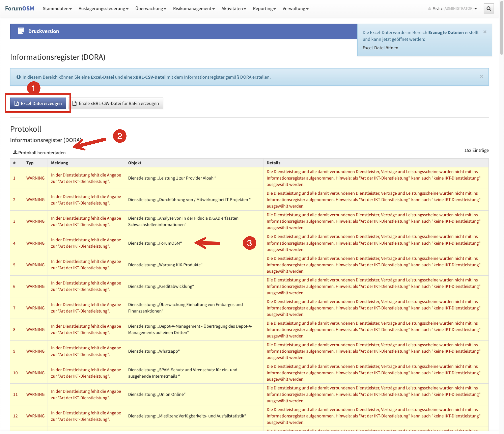
Task: Expand the Auslagerungssteuerung menu
Action: click(103, 8)
